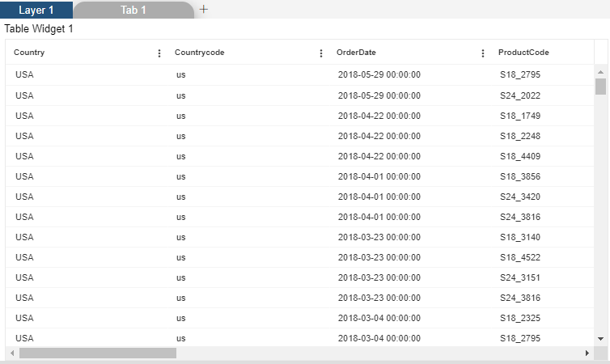
Task: Select the Table Widget 1 title
Action: [x=39, y=29]
